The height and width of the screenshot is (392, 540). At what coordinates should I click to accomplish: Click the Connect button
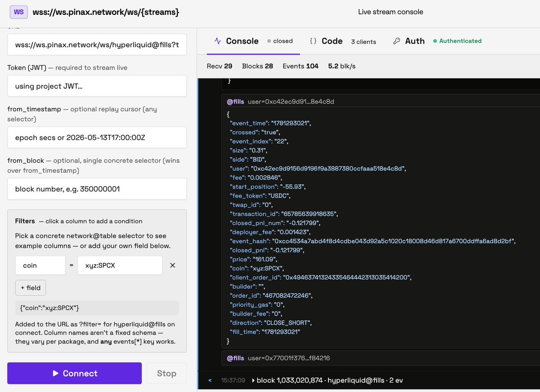click(x=74, y=373)
